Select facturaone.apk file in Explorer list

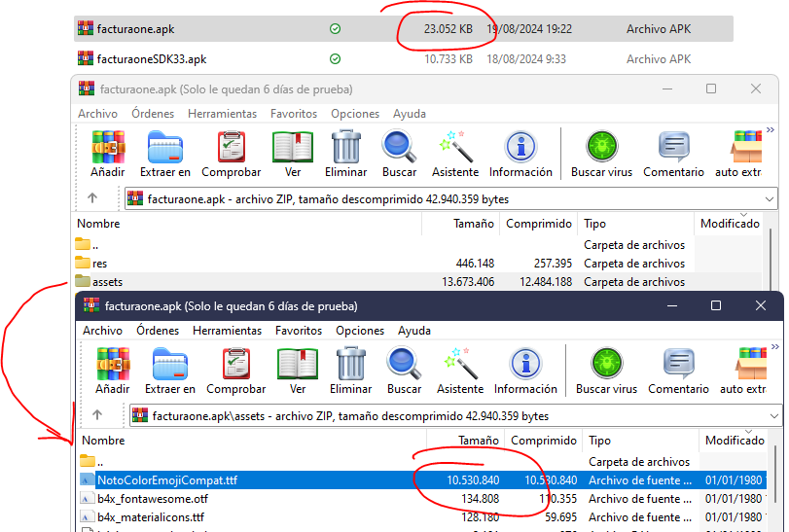(404, 28)
